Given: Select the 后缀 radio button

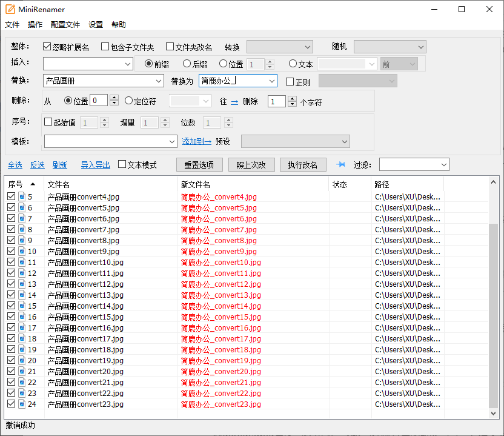Looking at the screenshot, I should (x=186, y=64).
